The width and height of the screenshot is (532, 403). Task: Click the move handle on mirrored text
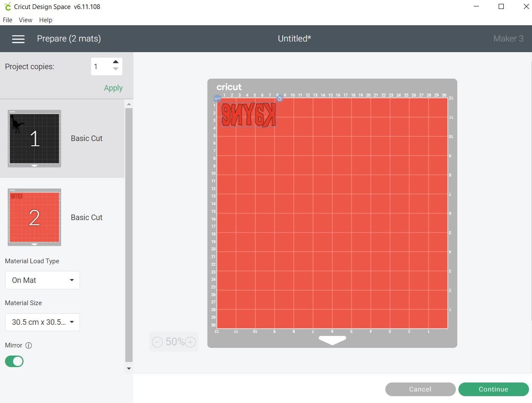pos(218,99)
